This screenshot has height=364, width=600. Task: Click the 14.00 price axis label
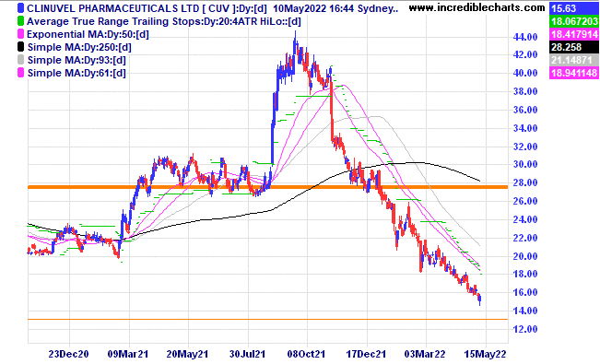click(x=525, y=311)
